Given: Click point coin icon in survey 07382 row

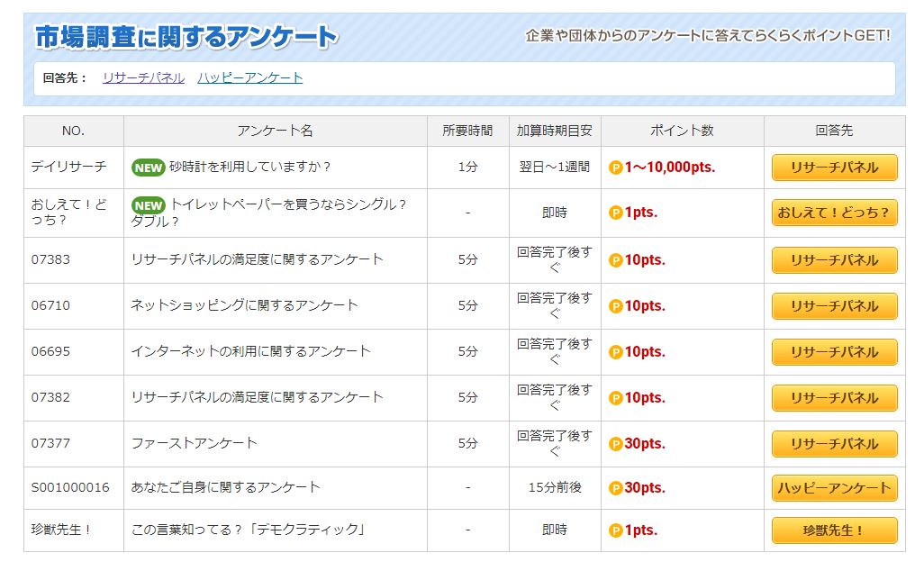Looking at the screenshot, I should (x=616, y=398).
